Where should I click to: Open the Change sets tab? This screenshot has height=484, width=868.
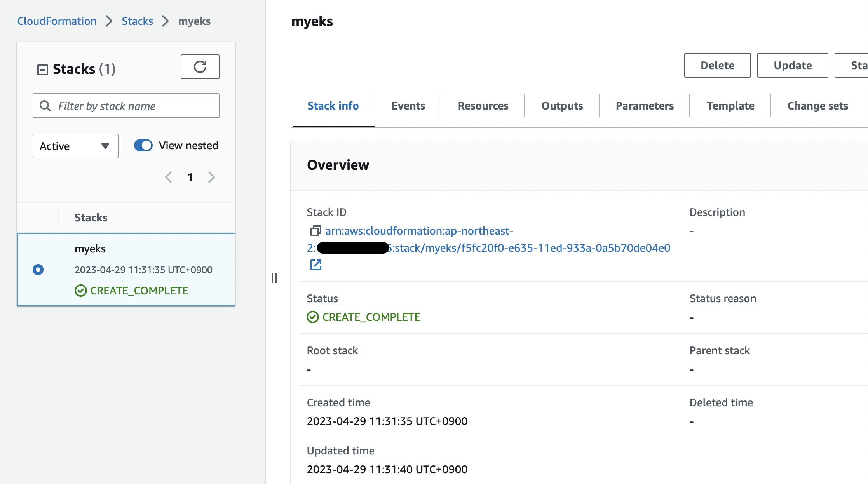(818, 106)
